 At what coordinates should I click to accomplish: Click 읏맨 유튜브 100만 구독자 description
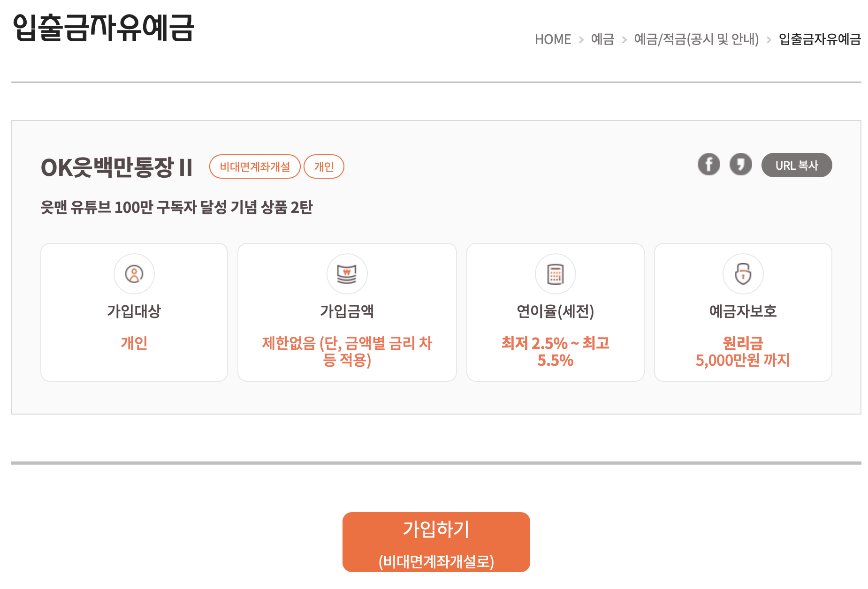coord(176,207)
